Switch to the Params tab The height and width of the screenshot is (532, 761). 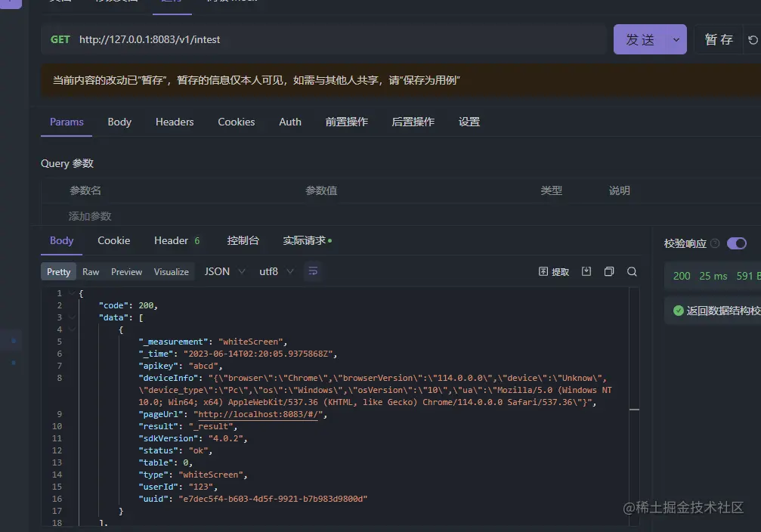click(67, 122)
